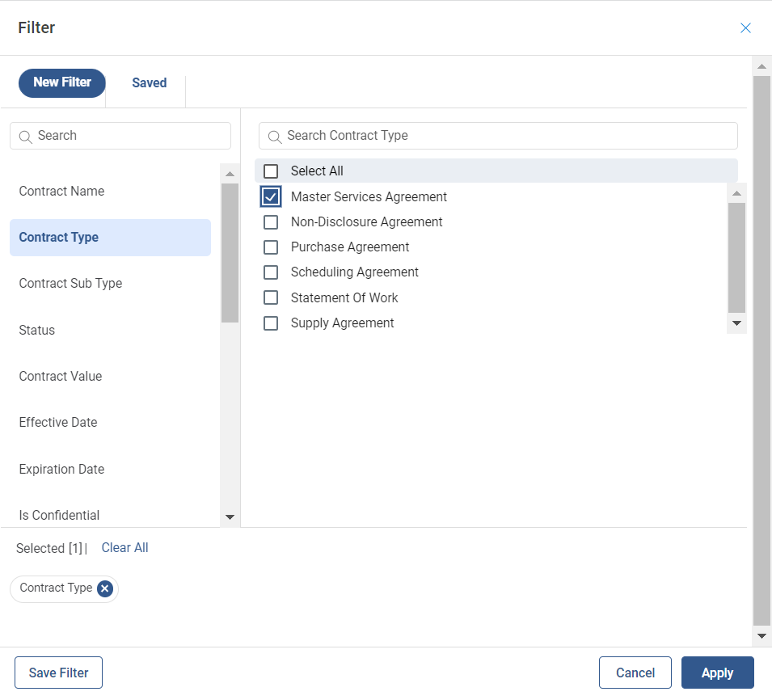Click the Save Filter button
Image resolution: width=772 pixels, height=700 pixels.
pos(58,673)
